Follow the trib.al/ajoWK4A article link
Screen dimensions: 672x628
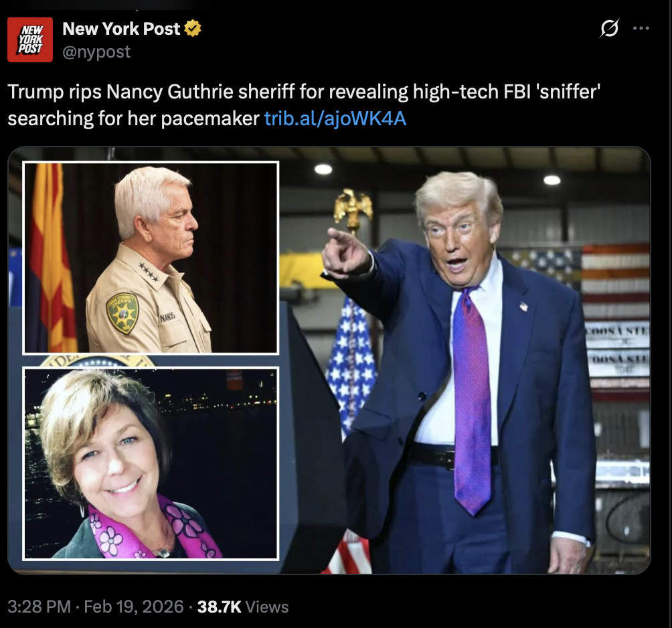click(x=335, y=119)
